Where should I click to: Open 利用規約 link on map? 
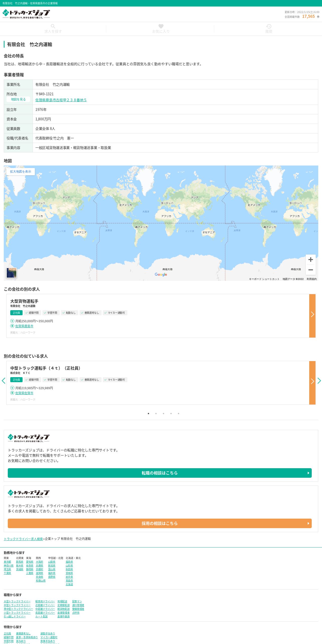click(x=311, y=279)
